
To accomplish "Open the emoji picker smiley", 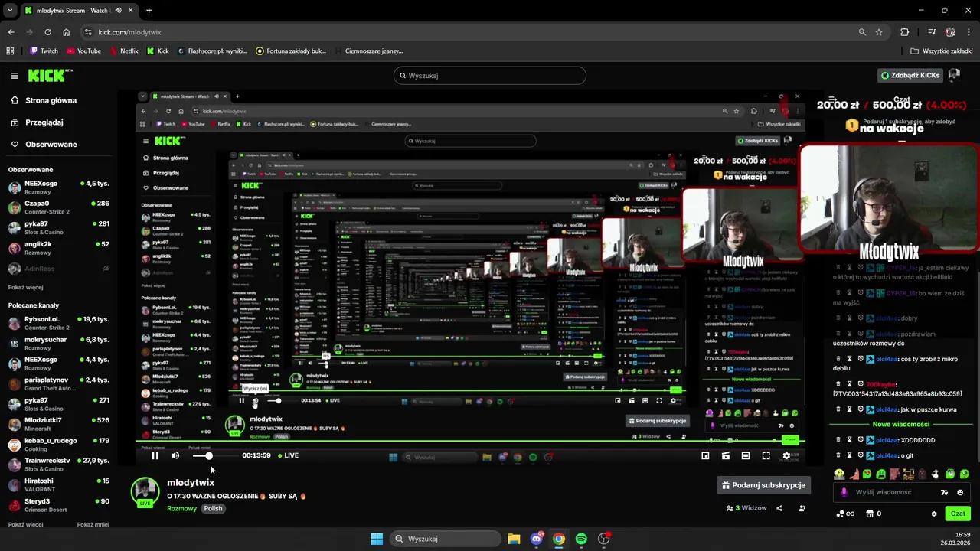I will point(960,493).
